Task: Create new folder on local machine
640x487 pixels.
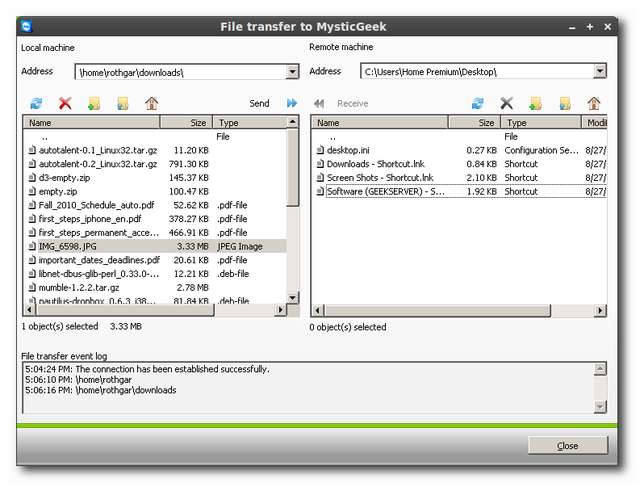Action: coord(94,103)
